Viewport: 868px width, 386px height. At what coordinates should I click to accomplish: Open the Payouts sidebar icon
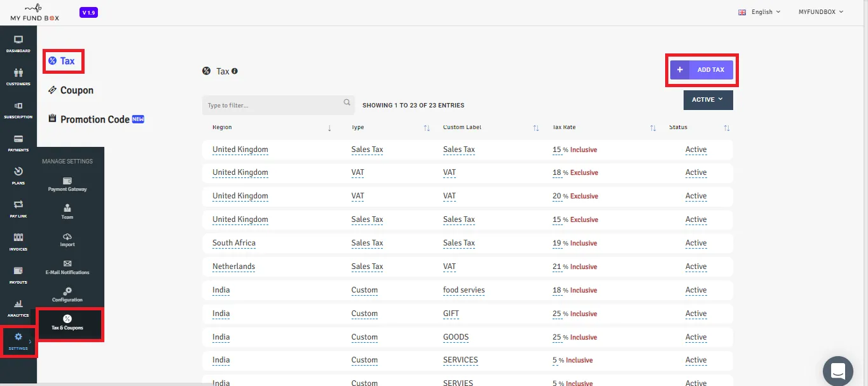pyautogui.click(x=18, y=275)
